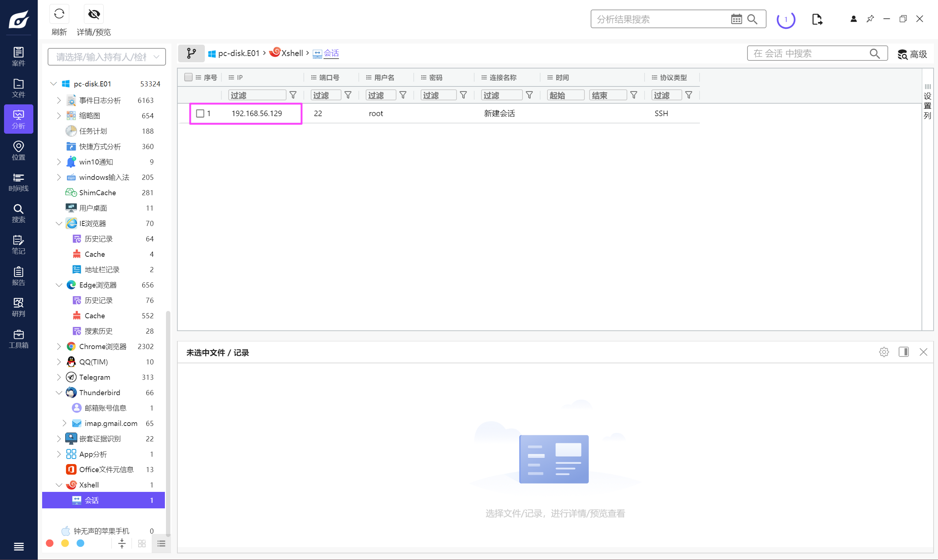Open the 持有人/检材 selector dropdown

tap(107, 57)
